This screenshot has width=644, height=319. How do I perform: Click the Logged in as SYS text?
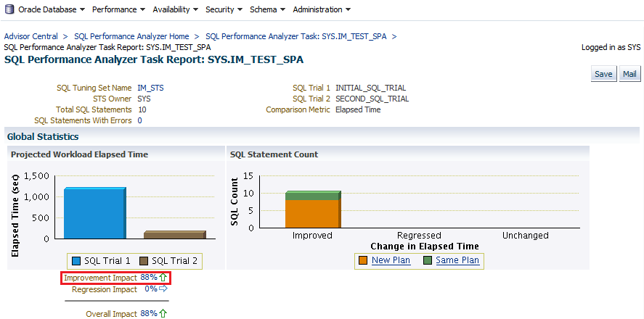pyautogui.click(x=611, y=47)
